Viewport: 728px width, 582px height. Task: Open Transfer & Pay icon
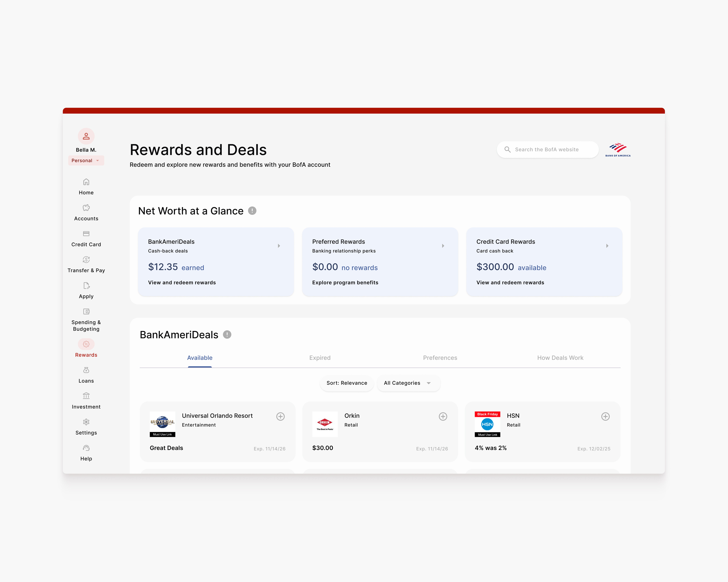[86, 260]
